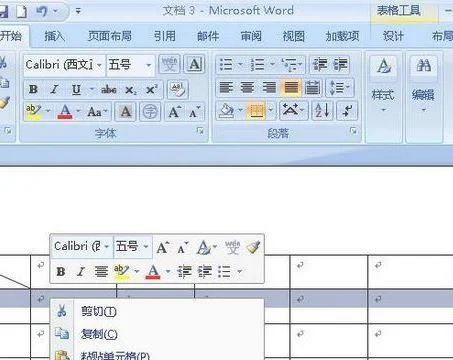Click the Sort A-Z icon
Viewport: 453px width, 360px height.
pos(322,110)
